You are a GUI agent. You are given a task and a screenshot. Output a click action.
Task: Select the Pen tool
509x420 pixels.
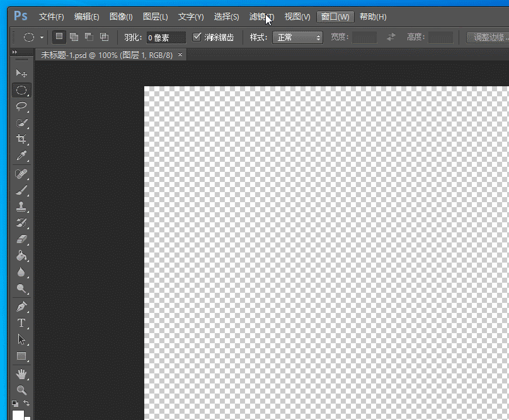pyautogui.click(x=21, y=307)
